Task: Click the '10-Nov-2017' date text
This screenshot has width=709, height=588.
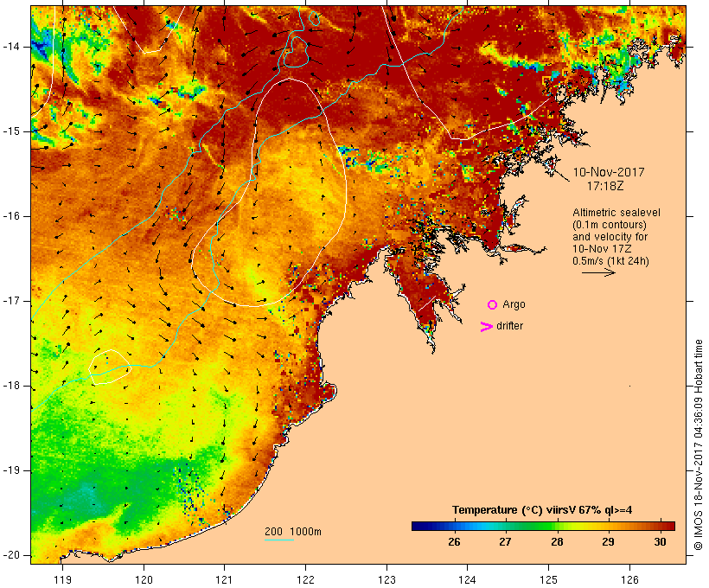Action: click(609, 172)
